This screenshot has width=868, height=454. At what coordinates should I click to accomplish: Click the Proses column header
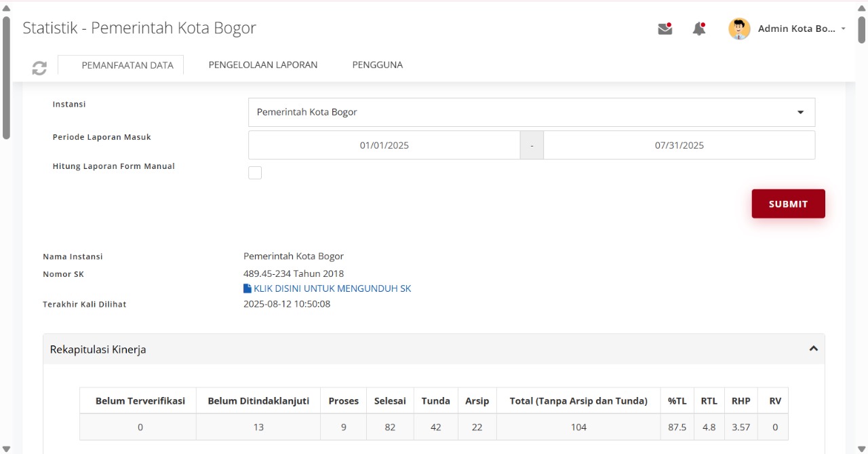[344, 400]
